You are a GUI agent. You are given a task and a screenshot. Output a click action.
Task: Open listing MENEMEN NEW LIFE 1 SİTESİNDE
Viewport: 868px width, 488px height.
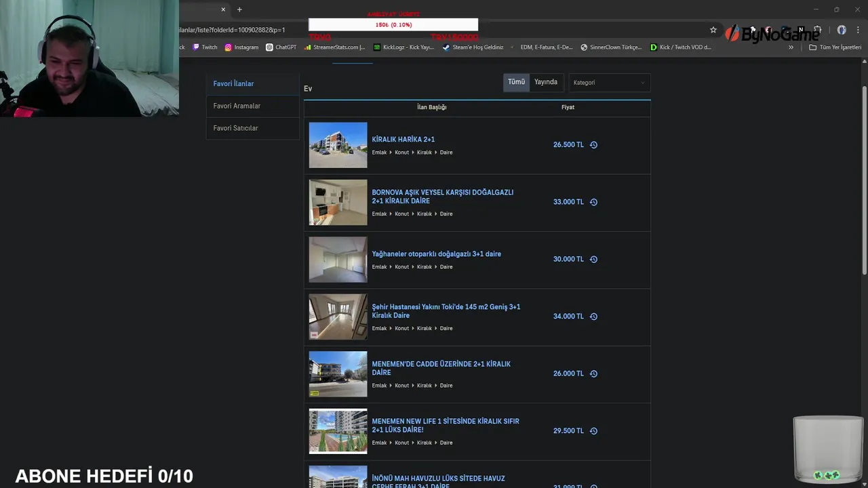pyautogui.click(x=446, y=426)
